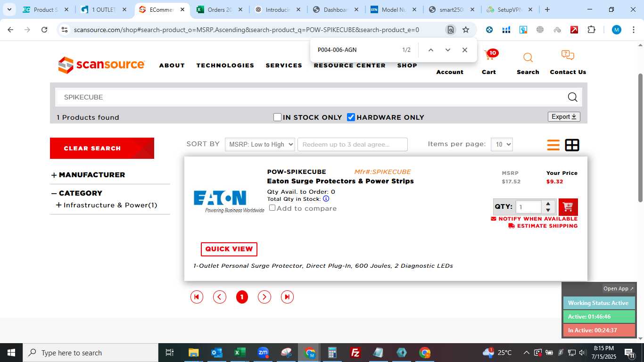Open Excel from the taskbar

[x=240, y=353]
